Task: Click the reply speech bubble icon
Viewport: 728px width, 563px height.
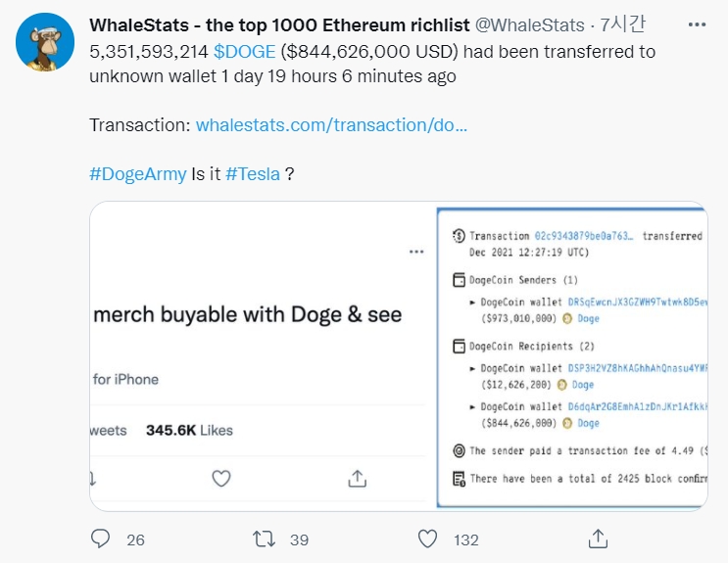Action: (100, 539)
